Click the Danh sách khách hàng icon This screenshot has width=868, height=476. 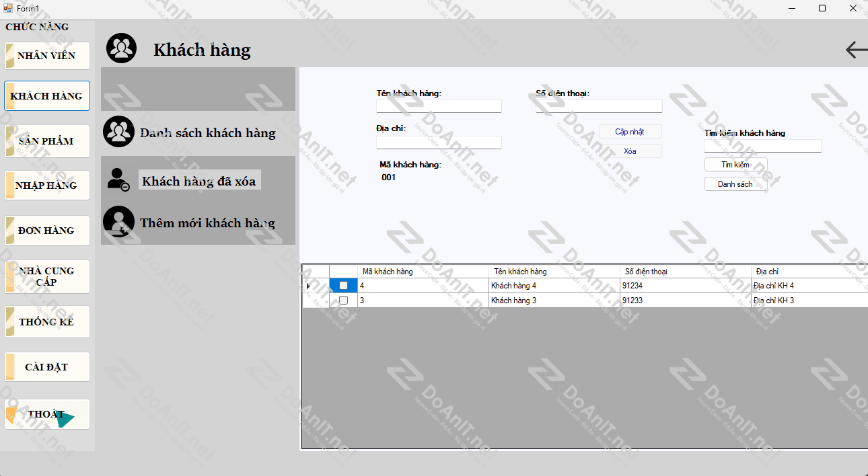coord(118,132)
